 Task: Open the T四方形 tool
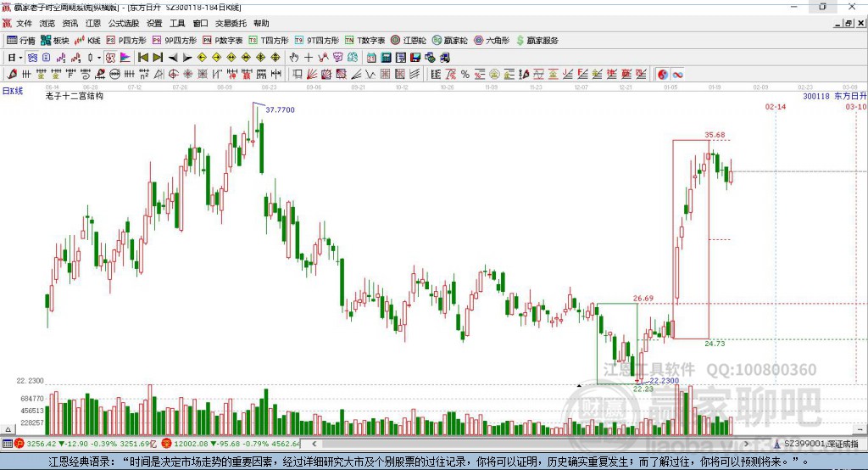pyautogui.click(x=269, y=41)
